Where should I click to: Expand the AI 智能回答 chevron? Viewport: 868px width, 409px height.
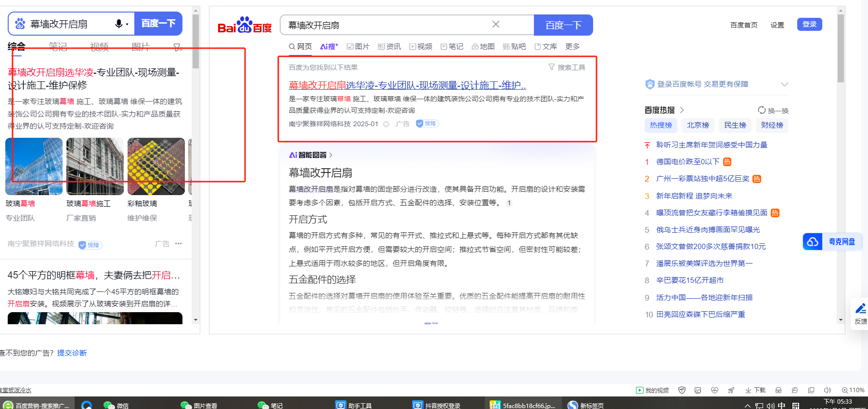(331, 155)
